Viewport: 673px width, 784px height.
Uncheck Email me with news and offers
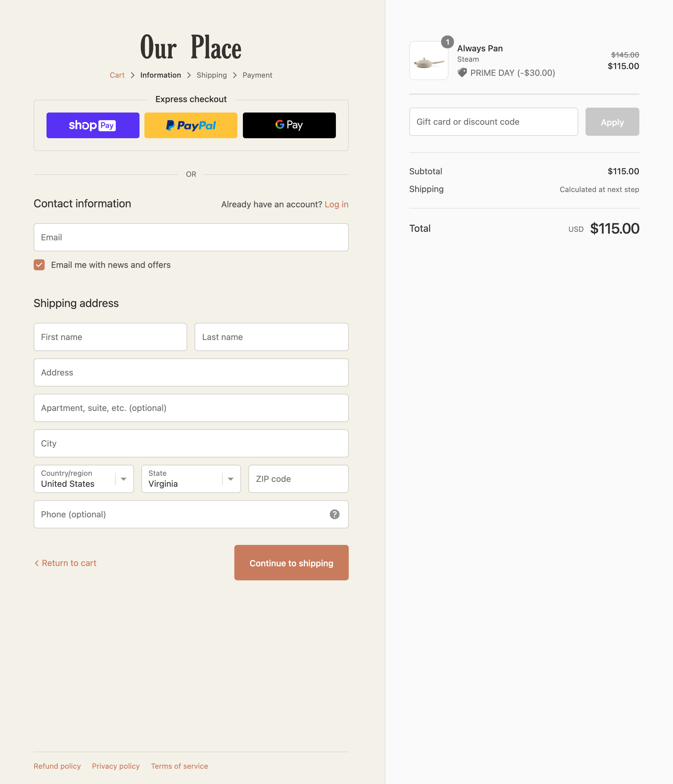pyautogui.click(x=39, y=265)
